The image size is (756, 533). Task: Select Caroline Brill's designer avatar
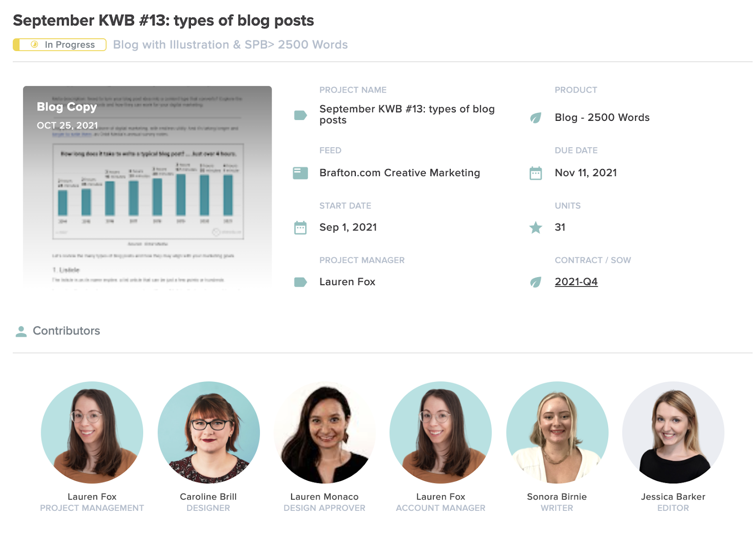pos(208,432)
